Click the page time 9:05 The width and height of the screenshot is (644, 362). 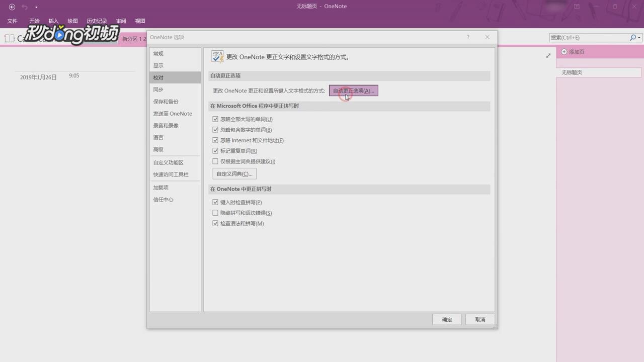point(74,75)
